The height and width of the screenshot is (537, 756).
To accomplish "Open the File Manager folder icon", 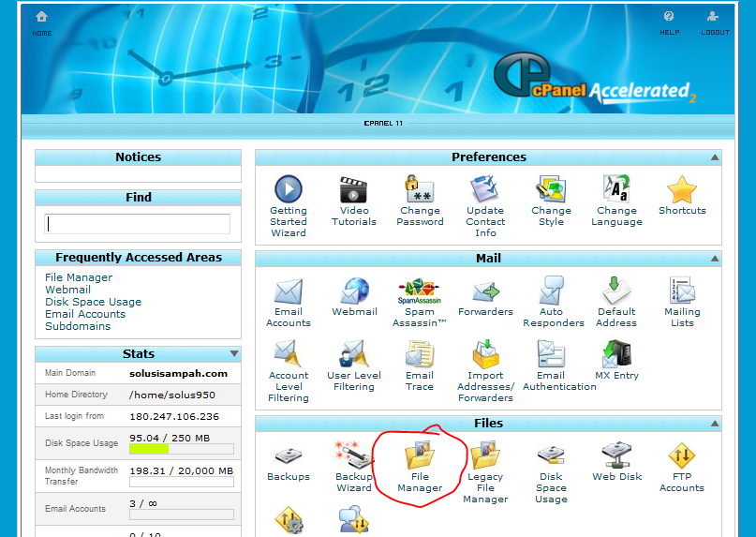I will point(420,455).
